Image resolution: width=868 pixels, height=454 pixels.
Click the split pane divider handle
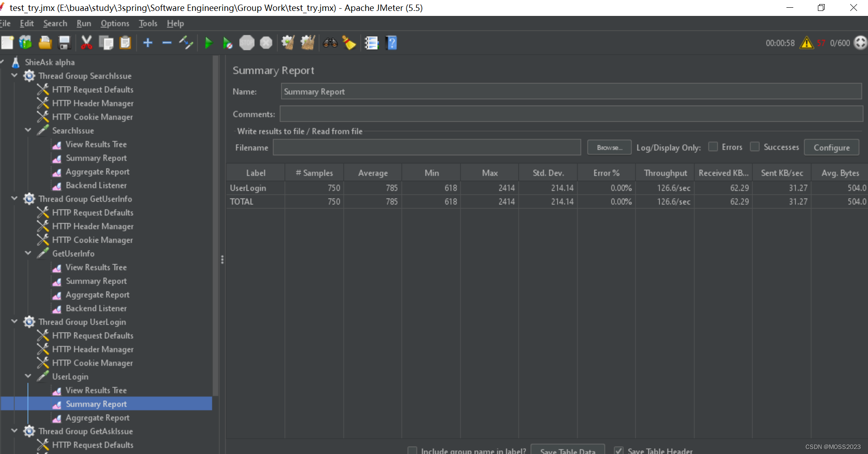click(222, 260)
